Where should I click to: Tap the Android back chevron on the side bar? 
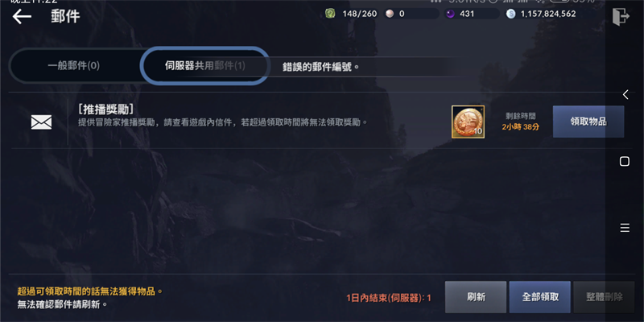[x=625, y=94]
